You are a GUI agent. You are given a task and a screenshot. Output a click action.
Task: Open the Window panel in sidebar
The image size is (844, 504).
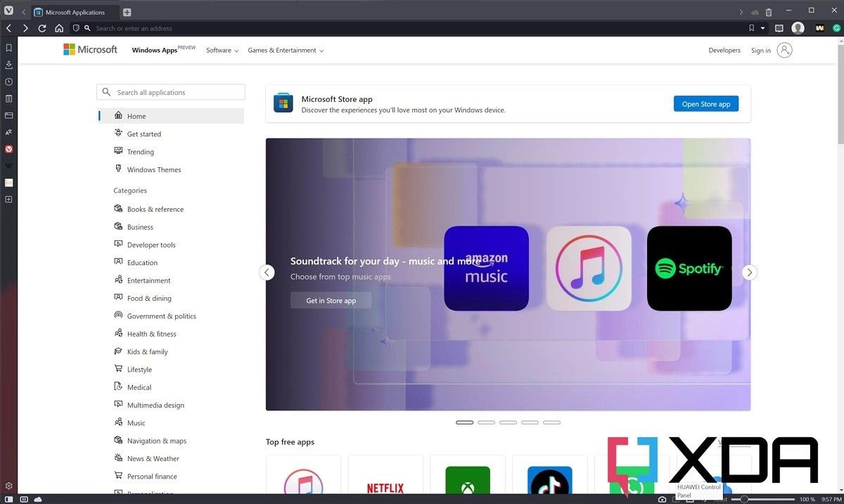9,115
